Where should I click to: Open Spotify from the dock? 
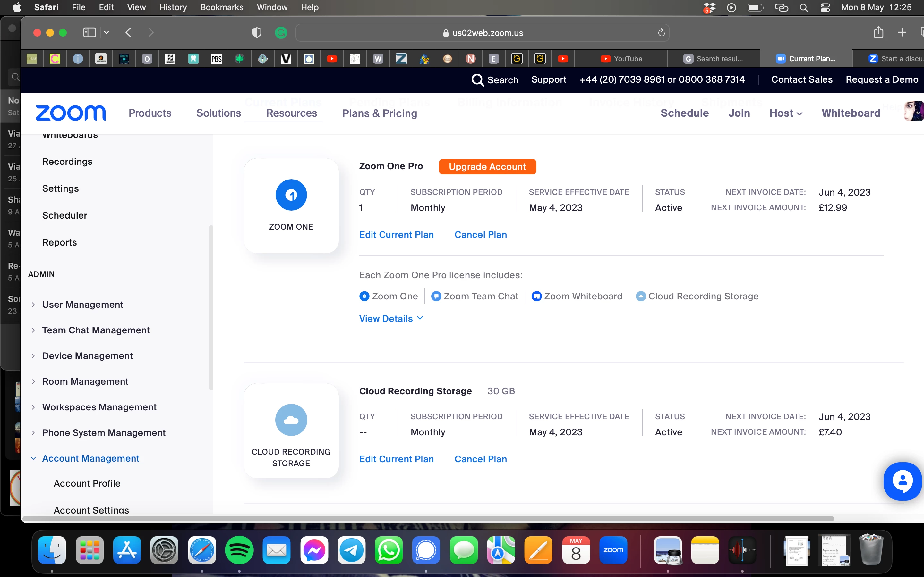pos(239,550)
